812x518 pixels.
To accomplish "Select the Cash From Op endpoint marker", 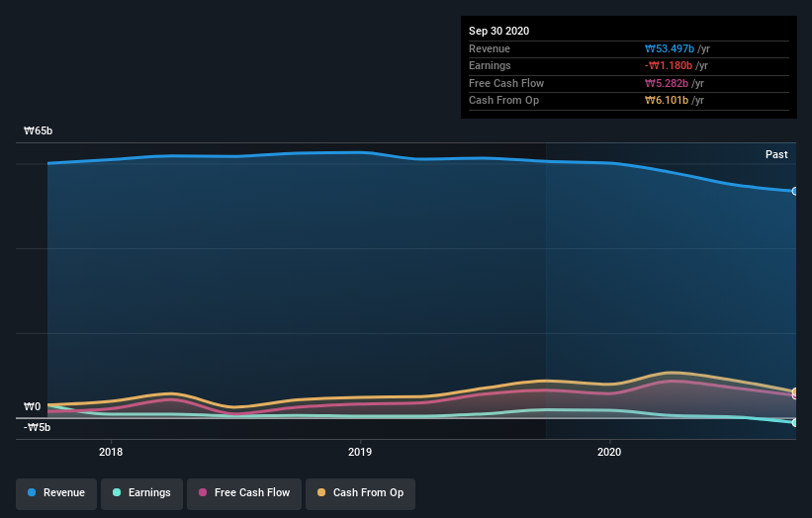I will click(794, 391).
